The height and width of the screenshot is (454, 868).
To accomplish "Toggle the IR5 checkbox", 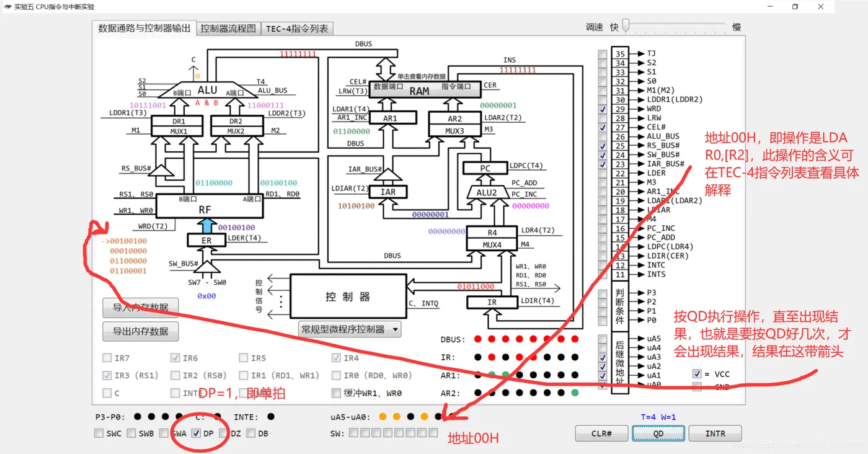I will tap(244, 358).
